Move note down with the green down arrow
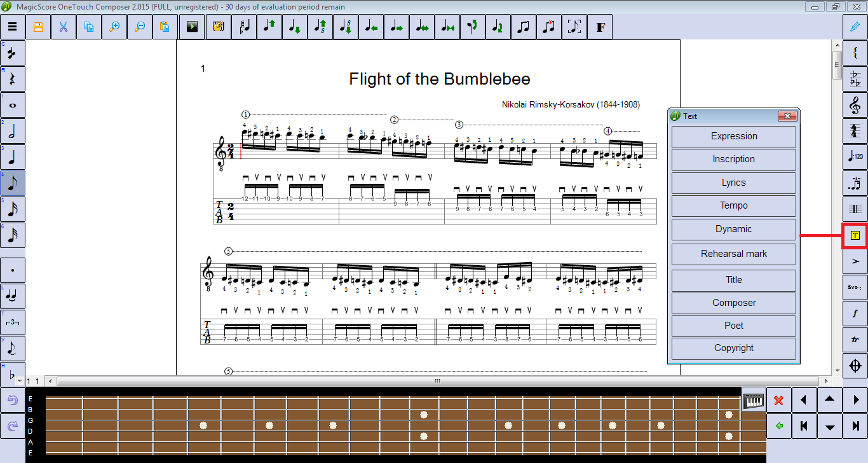 click(295, 27)
